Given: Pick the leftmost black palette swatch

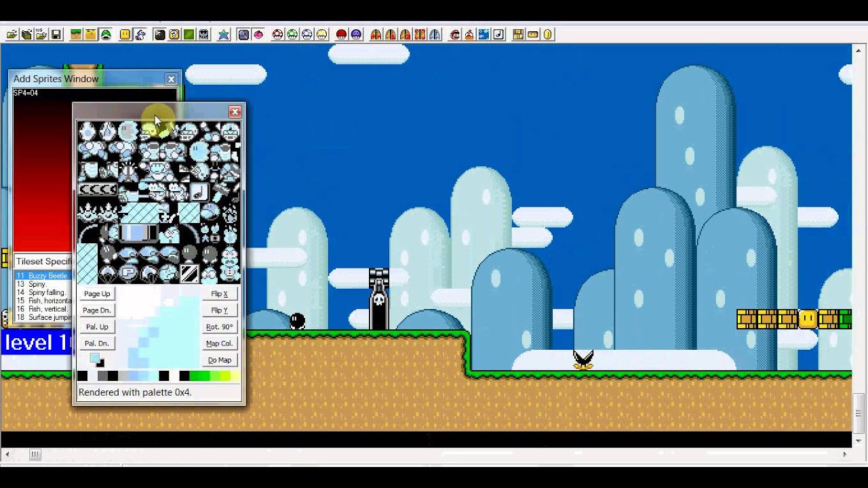Looking at the screenshot, I should coord(83,376).
